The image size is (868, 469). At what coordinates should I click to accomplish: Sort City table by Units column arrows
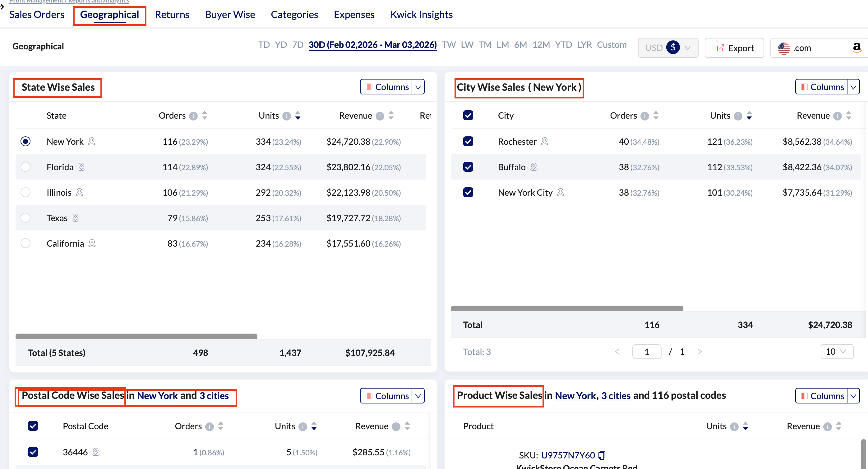[749, 116]
